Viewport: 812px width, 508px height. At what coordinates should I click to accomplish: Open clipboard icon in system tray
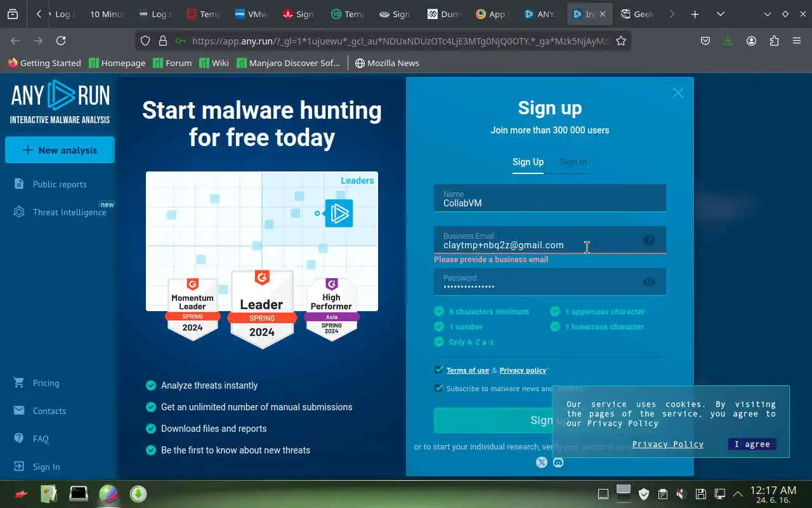(x=663, y=494)
